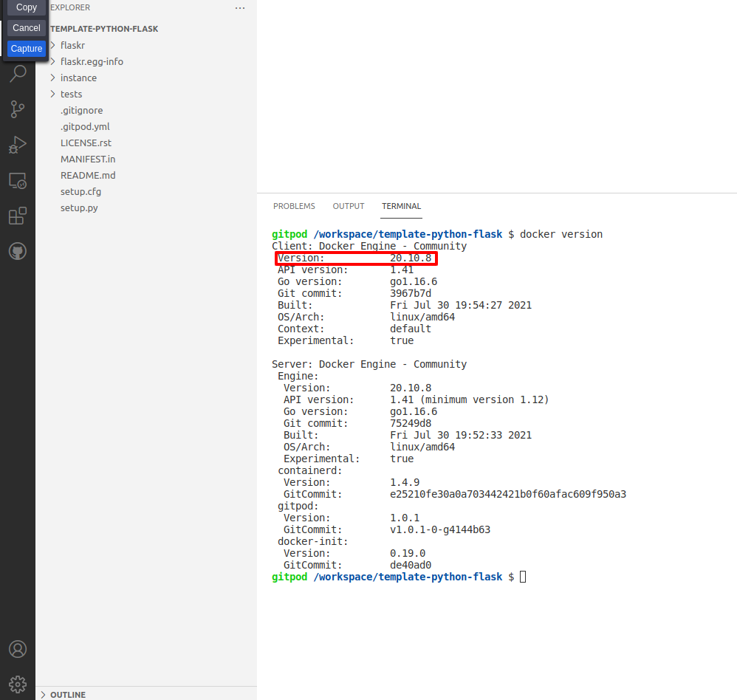Switch to the OUTPUT tab

tap(348, 206)
